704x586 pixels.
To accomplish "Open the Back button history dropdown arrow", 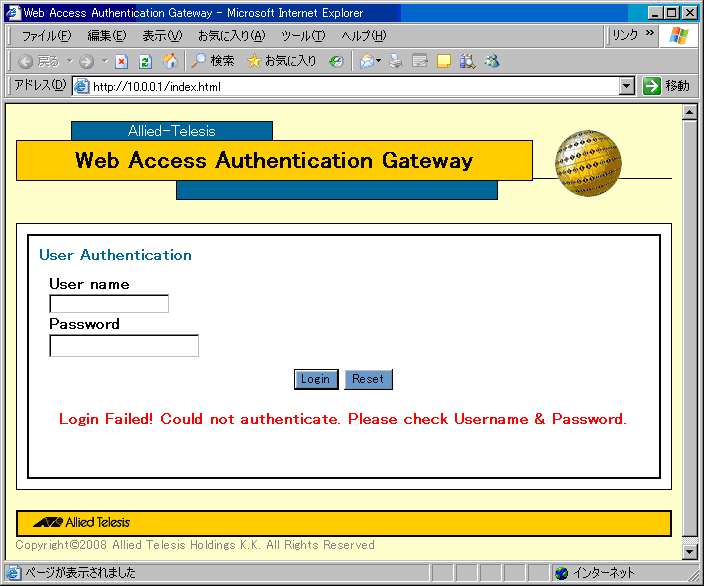I will (70, 61).
